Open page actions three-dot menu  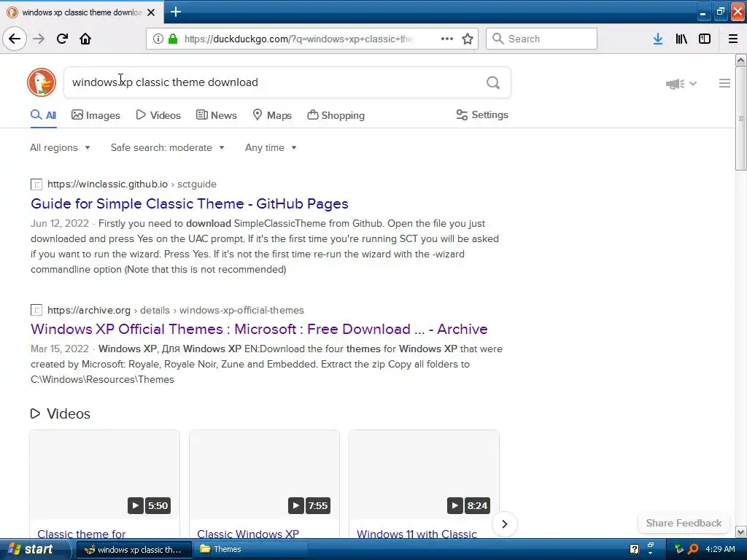pyautogui.click(x=447, y=39)
